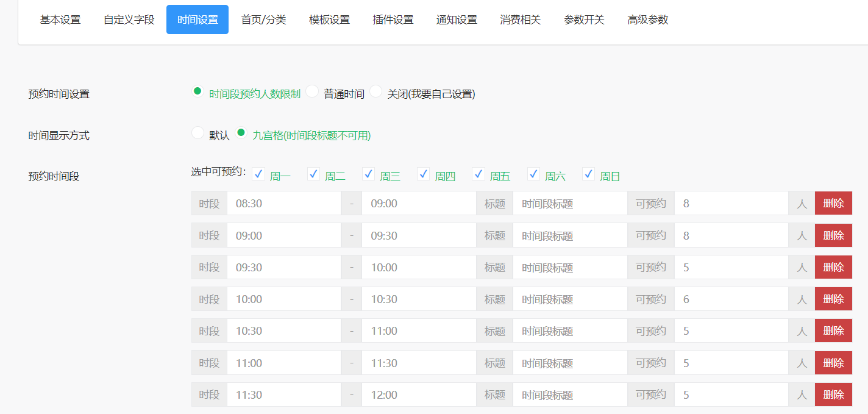This screenshot has width=868, height=414.
Task: Select the 首页/分类 tab
Action: click(263, 19)
